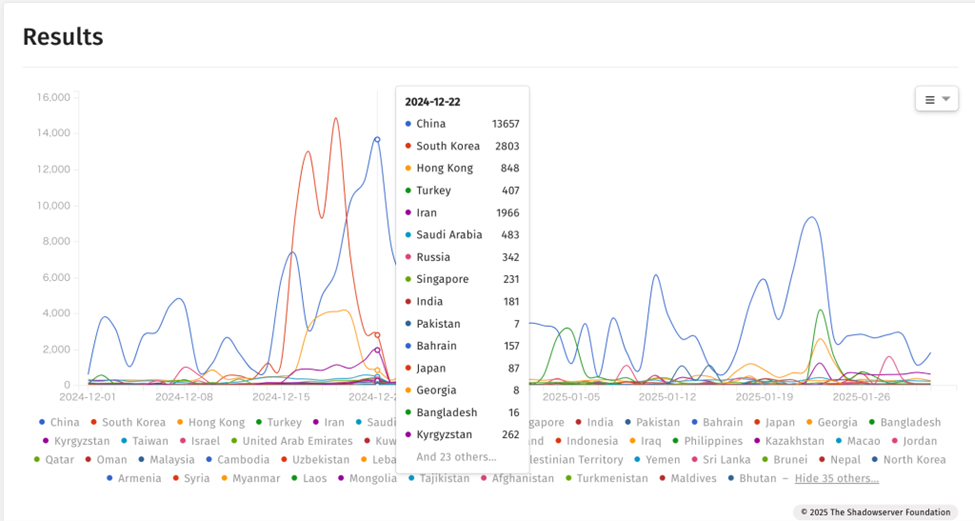The width and height of the screenshot is (975, 521).
Task: Click the Iran legend marker
Action: pos(315,423)
